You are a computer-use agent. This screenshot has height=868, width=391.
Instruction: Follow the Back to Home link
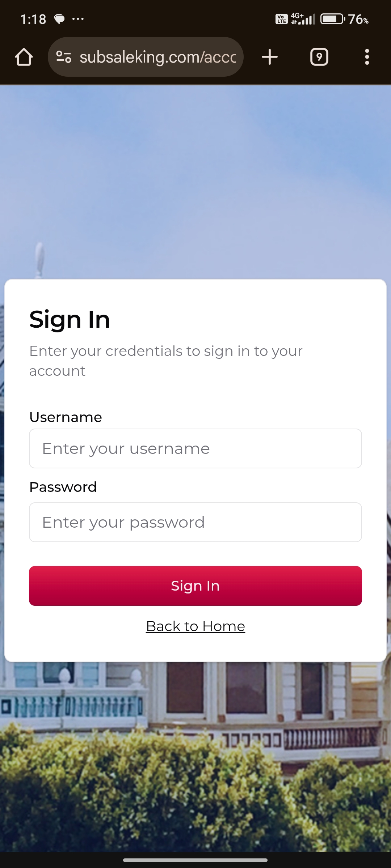[195, 626]
